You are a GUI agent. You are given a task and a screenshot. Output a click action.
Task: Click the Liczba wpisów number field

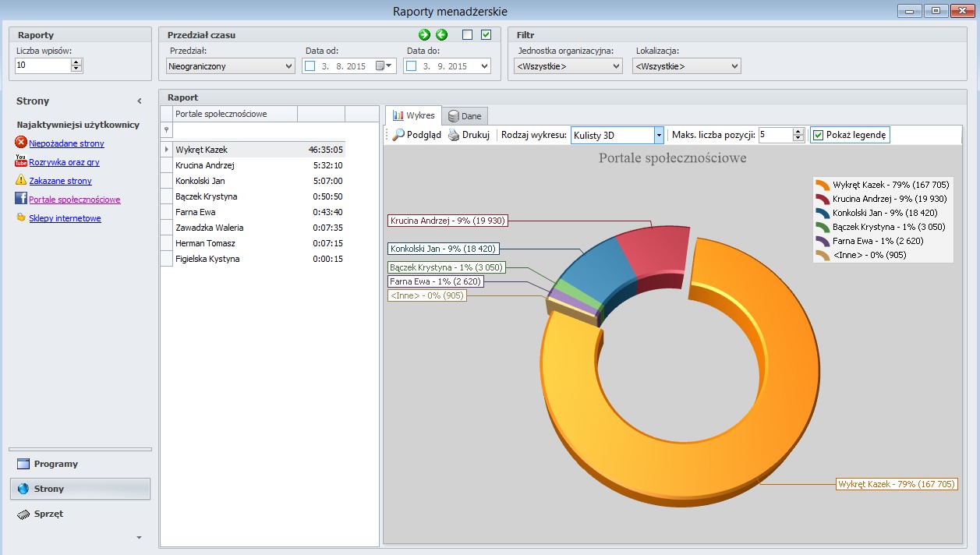click(43, 66)
